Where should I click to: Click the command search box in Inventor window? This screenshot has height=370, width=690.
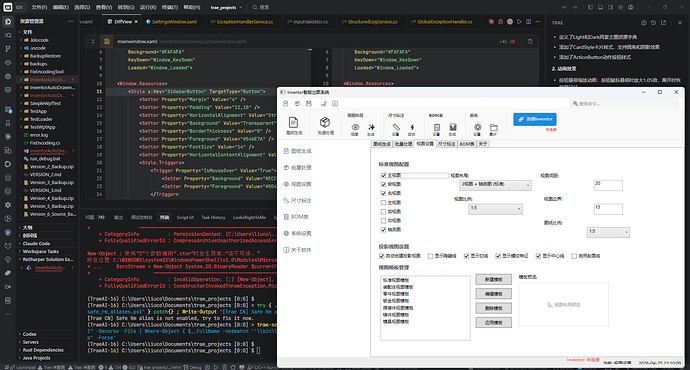point(624,103)
